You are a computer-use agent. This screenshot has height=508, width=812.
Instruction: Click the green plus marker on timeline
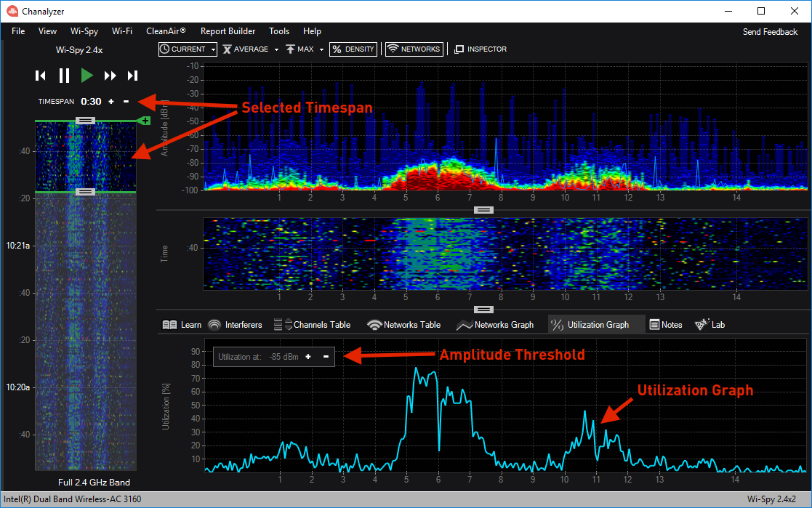(x=145, y=121)
